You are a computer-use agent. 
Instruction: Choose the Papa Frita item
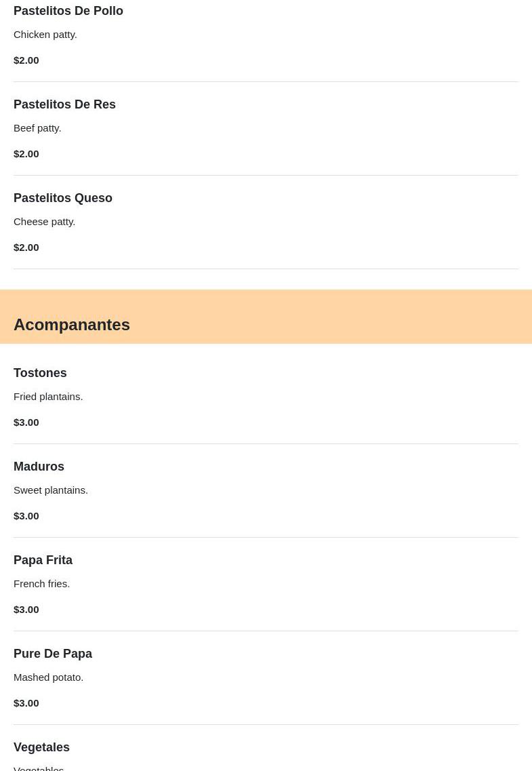click(x=43, y=560)
